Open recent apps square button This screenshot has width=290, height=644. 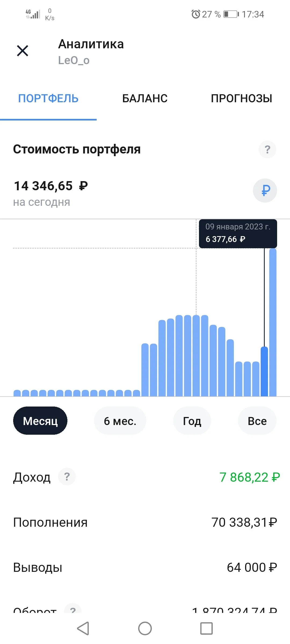pos(206,628)
